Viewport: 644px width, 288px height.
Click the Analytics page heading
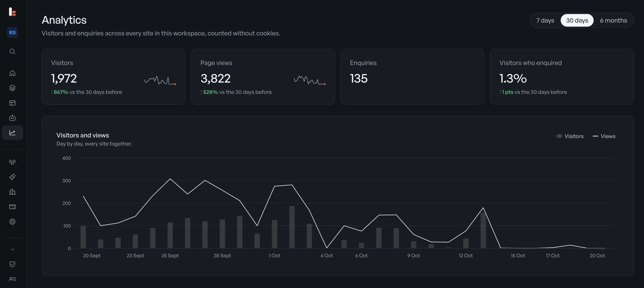point(64,20)
